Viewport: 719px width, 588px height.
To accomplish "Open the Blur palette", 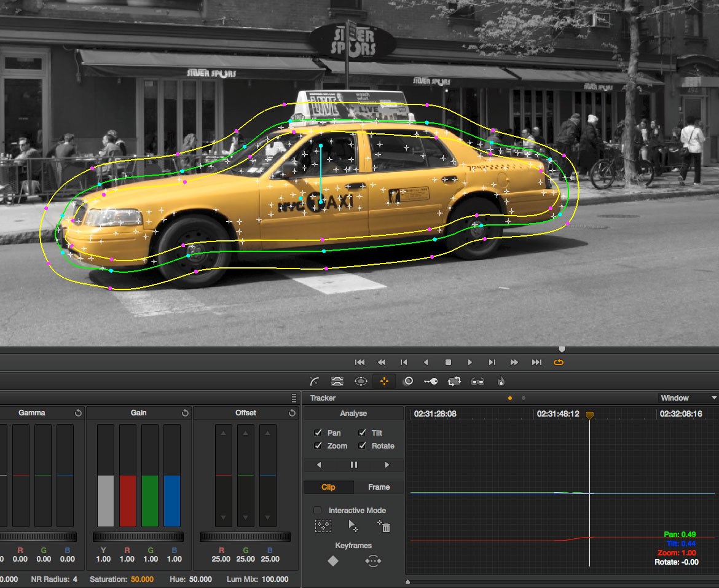I will click(408, 381).
